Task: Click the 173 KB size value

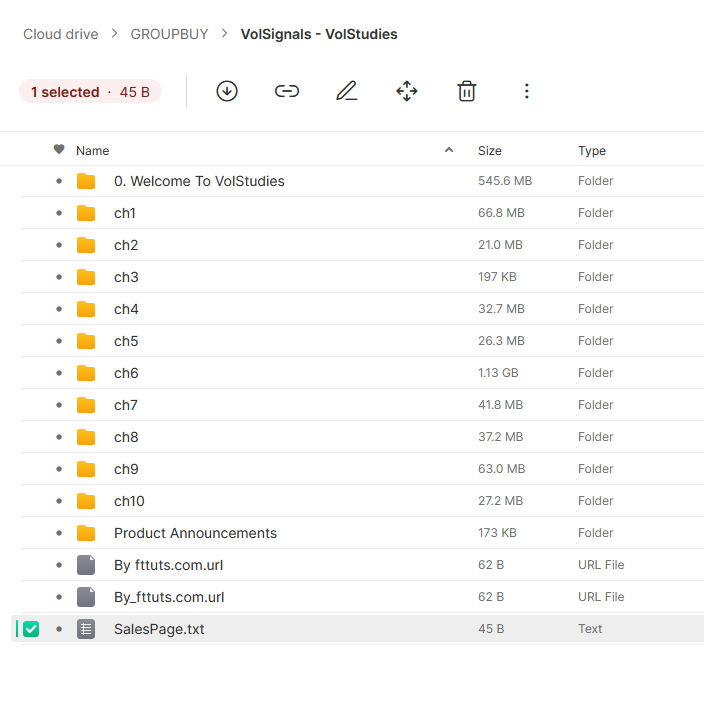Action: pyautogui.click(x=497, y=533)
